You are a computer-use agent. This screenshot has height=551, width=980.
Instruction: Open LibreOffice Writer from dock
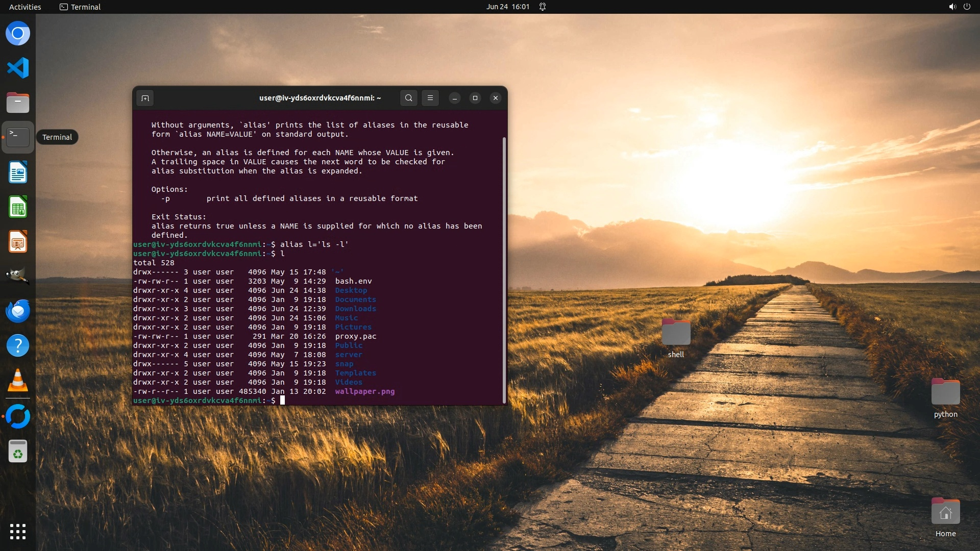click(18, 172)
